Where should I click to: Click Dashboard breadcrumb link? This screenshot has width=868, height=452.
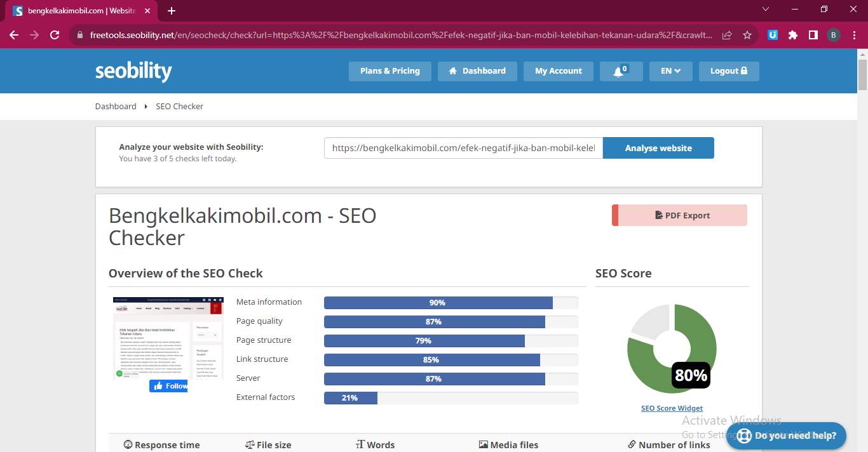point(116,106)
